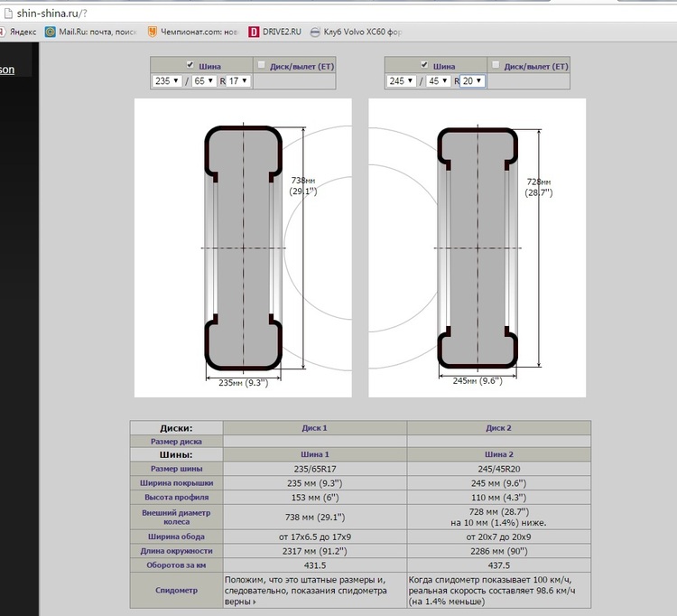This screenshot has width=677, height=616.
Task: Enable first Диск/вылет (ET) checkbox
Action: [262, 65]
